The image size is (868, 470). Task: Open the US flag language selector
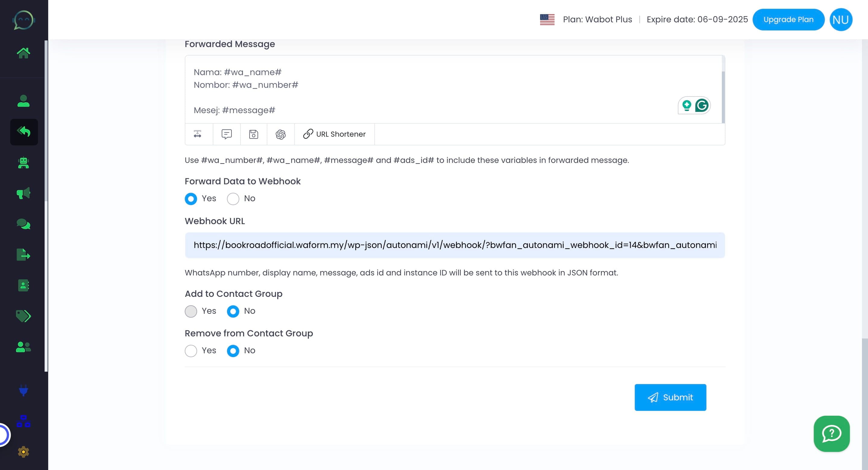(547, 20)
